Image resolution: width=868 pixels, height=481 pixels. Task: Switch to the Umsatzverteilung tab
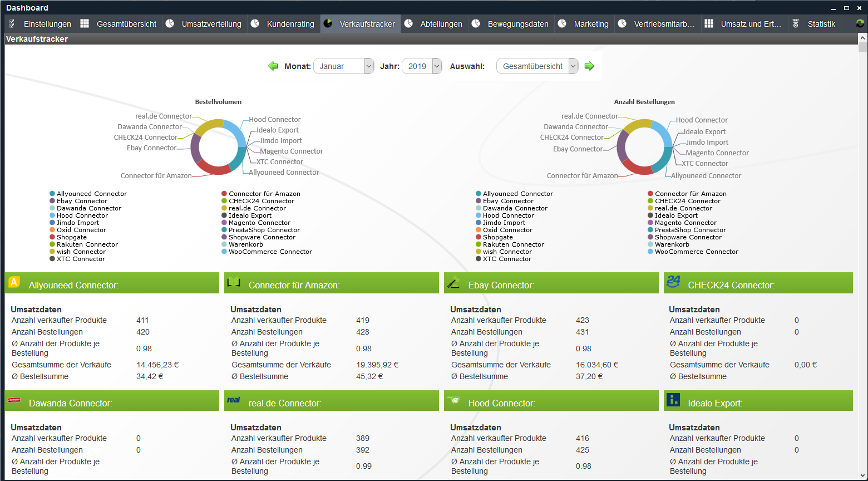tap(204, 24)
